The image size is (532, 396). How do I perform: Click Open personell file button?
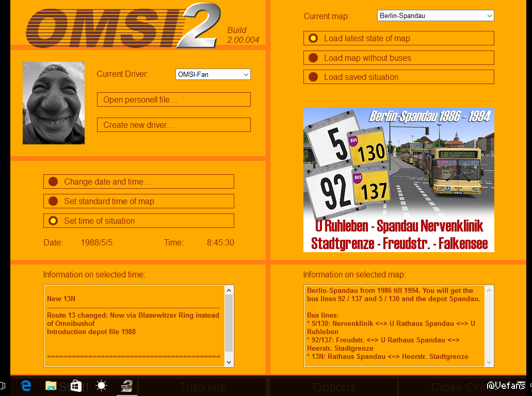[174, 100]
